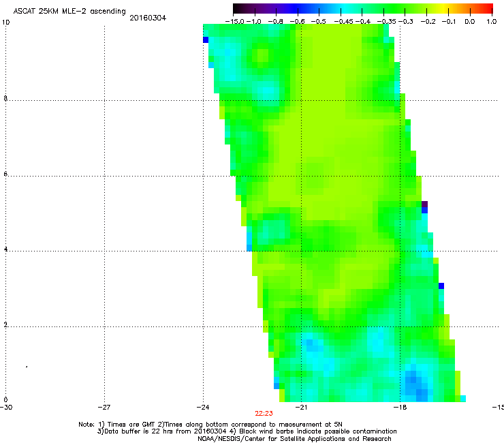Click the 1.0 colorbar label
This screenshot has height=443, width=504.
(492, 22)
